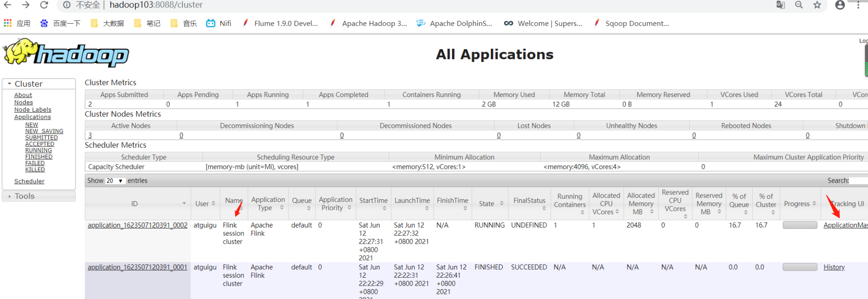Filter applications by SUBMITTED state

(41, 138)
